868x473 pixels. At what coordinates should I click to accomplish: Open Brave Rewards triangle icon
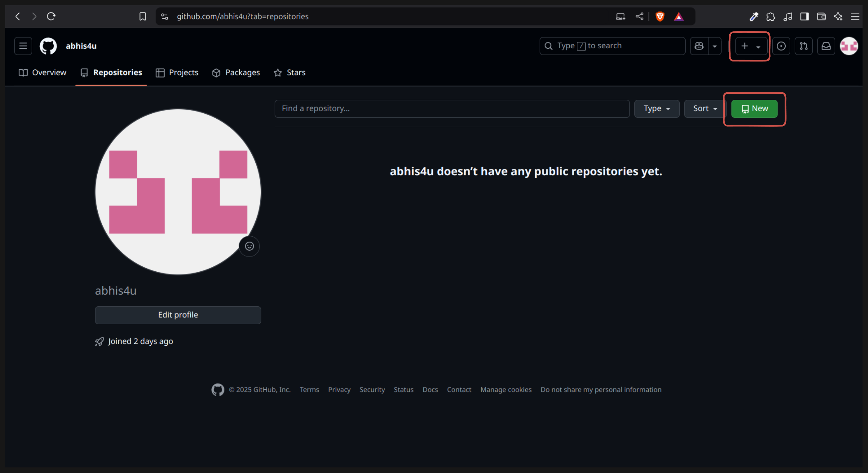[679, 16]
